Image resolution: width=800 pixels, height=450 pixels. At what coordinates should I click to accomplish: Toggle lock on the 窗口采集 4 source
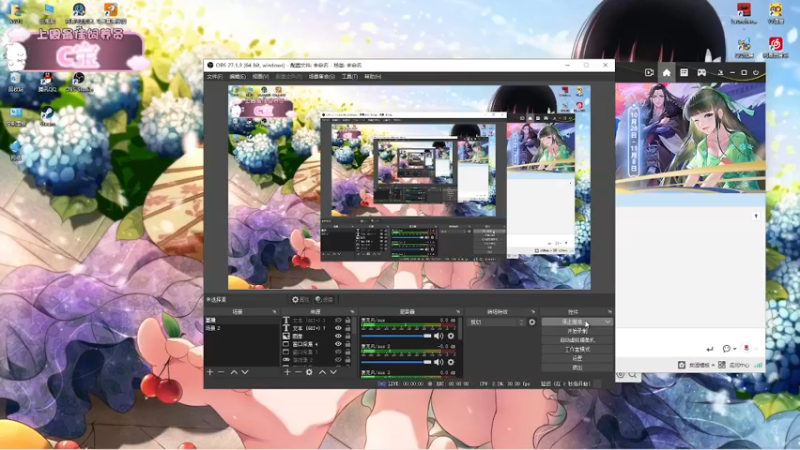coord(347,344)
